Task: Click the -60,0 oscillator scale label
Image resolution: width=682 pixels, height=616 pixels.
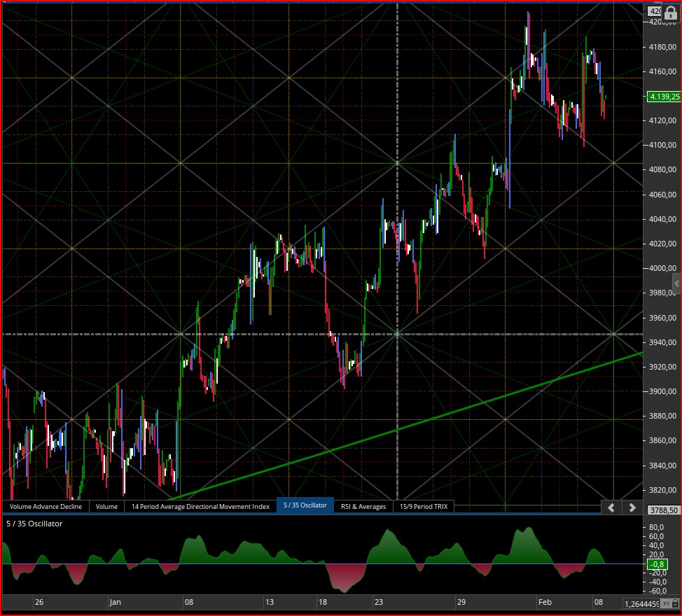Action: [656, 591]
